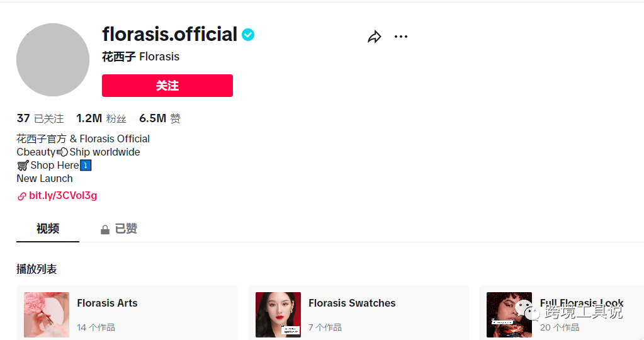Click the Florasis Swatches playlist title
The height and width of the screenshot is (340, 644).
(x=352, y=303)
